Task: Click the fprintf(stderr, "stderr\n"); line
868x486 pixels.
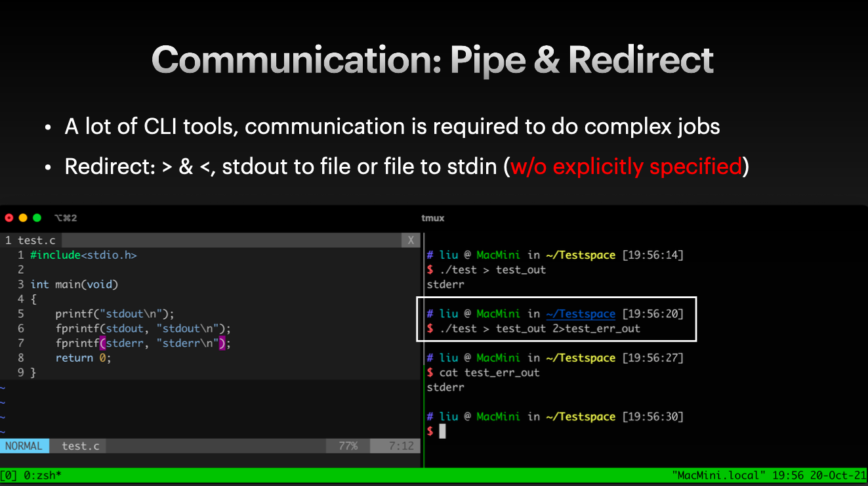Action: pyautogui.click(x=143, y=343)
